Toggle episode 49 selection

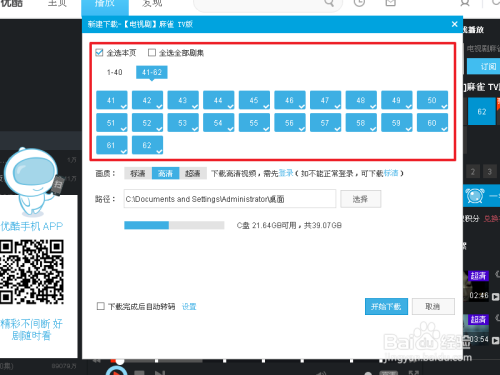click(x=397, y=100)
